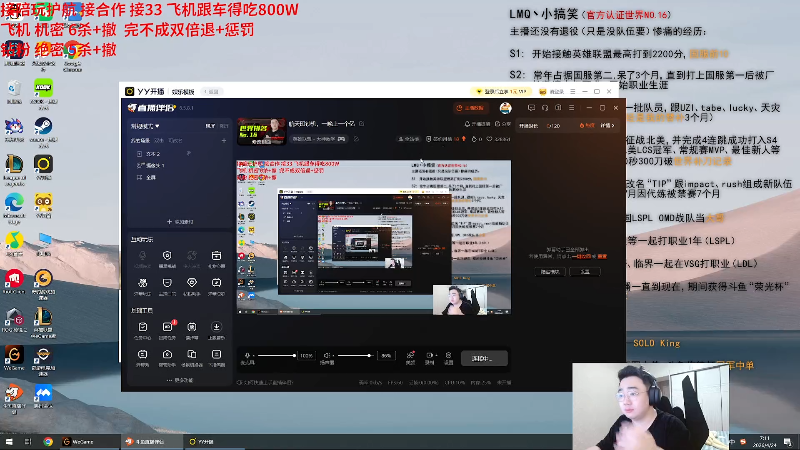This screenshot has width=800, height=450.
Task: Expand more functions with the three-dots entry
Action: tap(180, 380)
